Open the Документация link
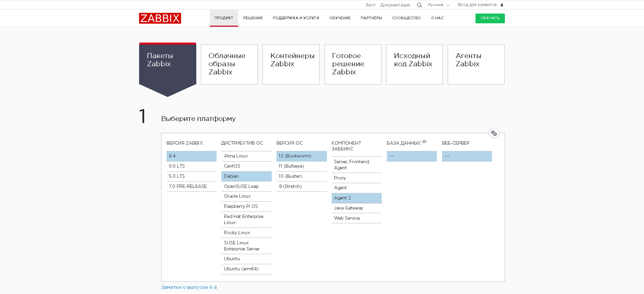 (x=395, y=5)
